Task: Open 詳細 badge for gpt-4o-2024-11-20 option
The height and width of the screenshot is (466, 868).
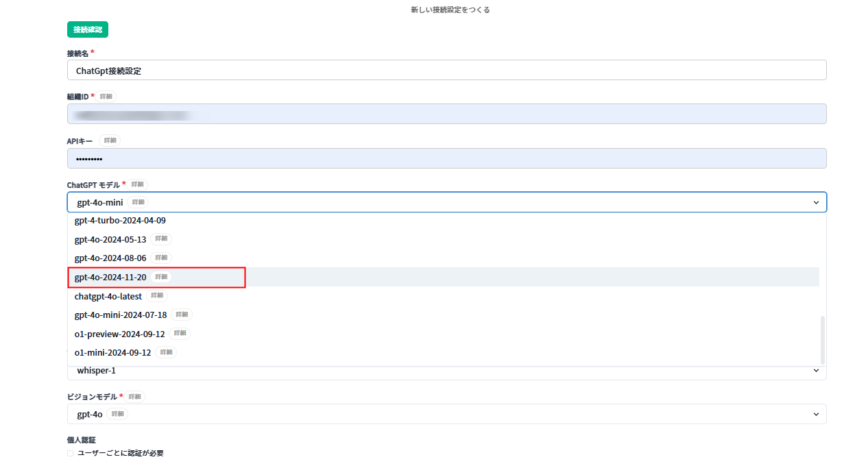Action: tap(161, 277)
